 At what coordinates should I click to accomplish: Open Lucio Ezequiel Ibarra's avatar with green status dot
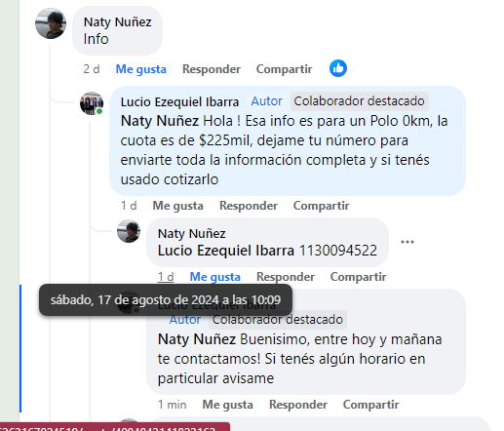pyautogui.click(x=92, y=103)
